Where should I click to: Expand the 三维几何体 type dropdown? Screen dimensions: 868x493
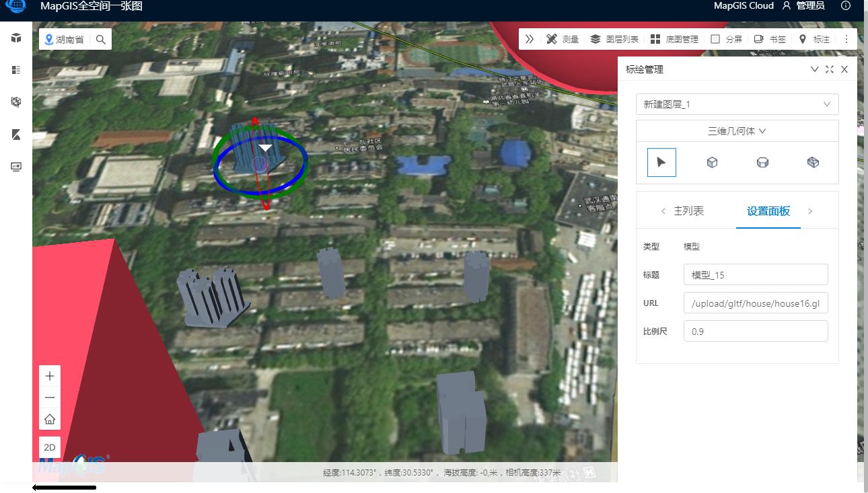click(x=737, y=131)
